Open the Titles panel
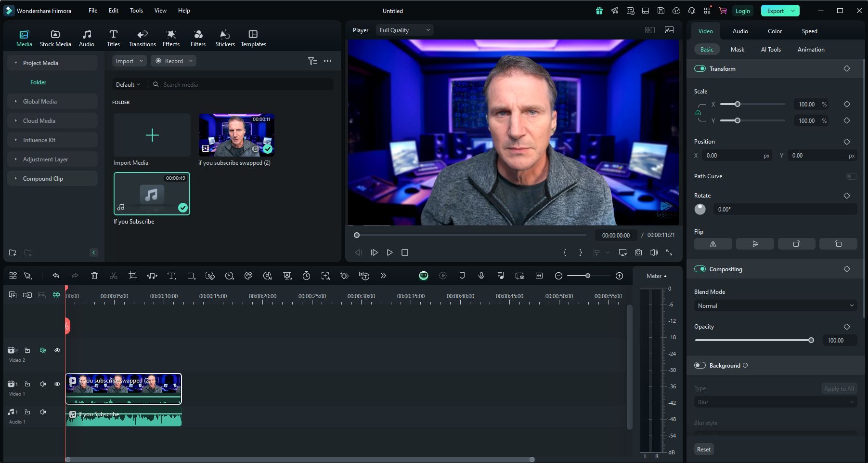 113,39
